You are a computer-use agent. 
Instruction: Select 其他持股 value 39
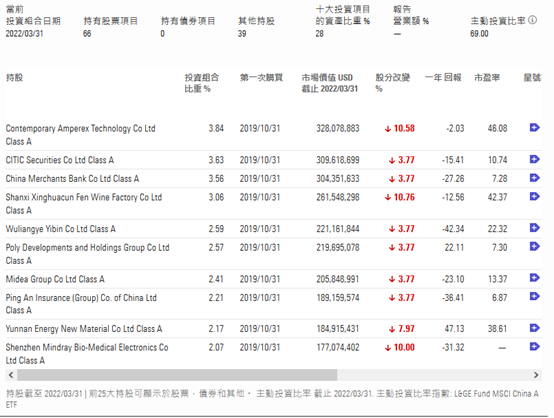pos(242,34)
